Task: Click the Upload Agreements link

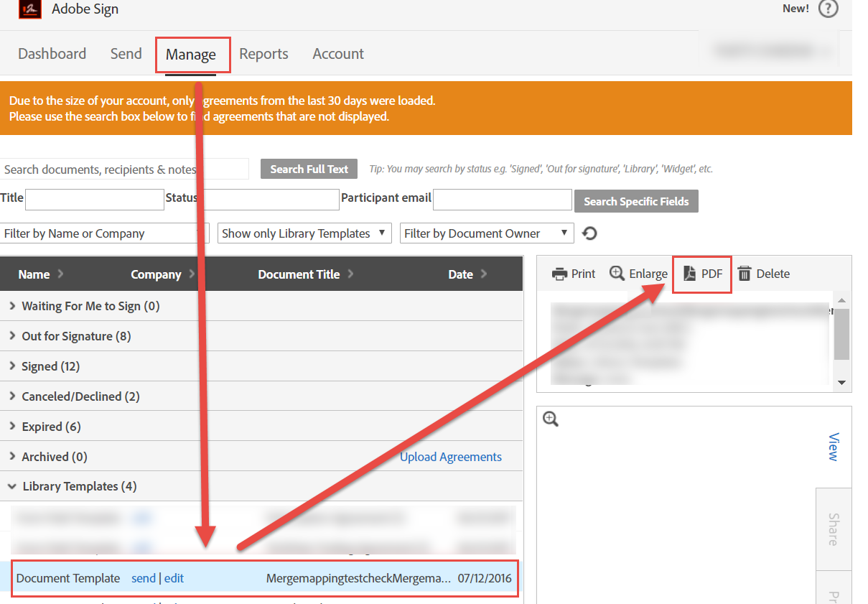Action: pyautogui.click(x=451, y=457)
